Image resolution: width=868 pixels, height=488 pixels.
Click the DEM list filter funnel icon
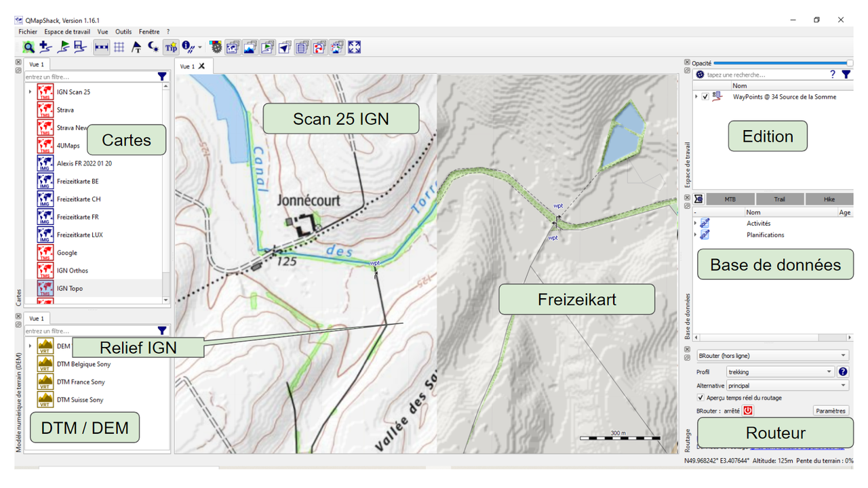coord(162,331)
